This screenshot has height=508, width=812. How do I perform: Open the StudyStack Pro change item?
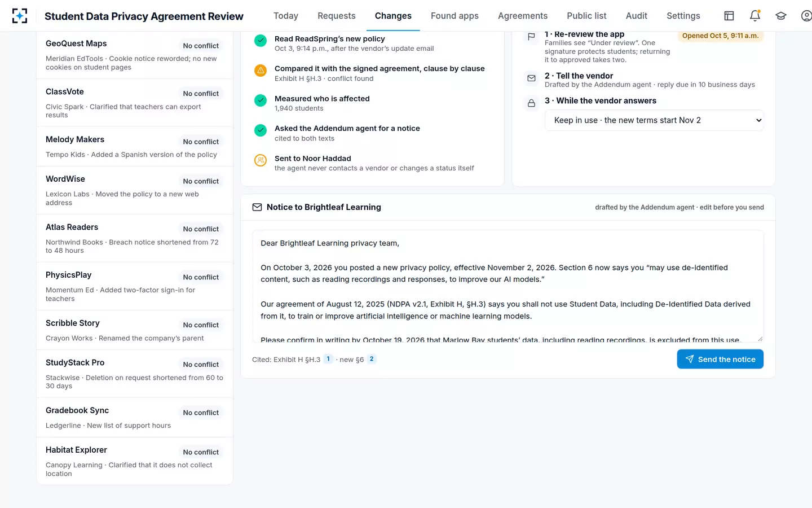point(135,374)
